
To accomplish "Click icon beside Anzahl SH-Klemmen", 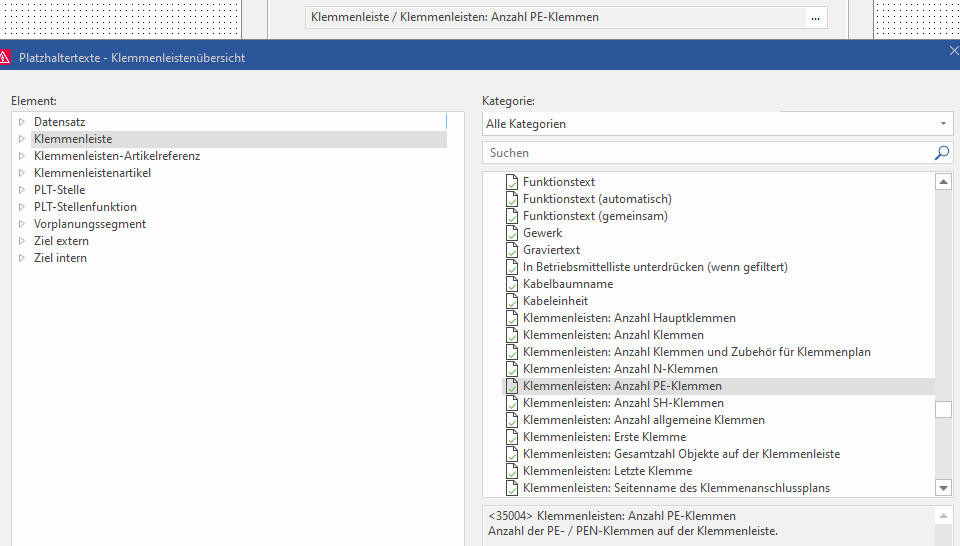I will pos(512,403).
